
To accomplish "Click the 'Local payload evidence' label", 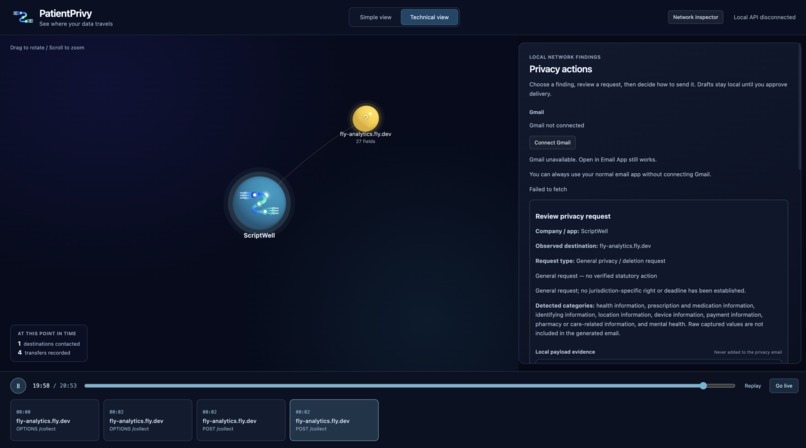I will tap(565, 352).
